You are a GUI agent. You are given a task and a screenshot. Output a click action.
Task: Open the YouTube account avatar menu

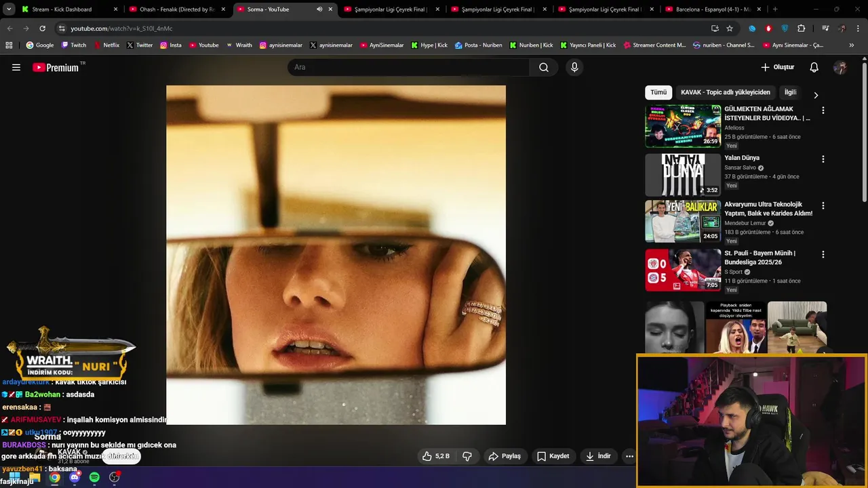pyautogui.click(x=840, y=67)
